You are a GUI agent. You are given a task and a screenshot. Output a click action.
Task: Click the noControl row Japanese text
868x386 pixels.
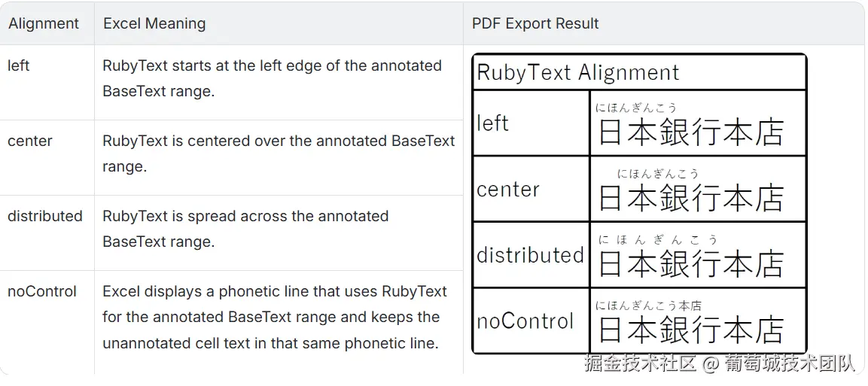pyautogui.click(x=691, y=330)
